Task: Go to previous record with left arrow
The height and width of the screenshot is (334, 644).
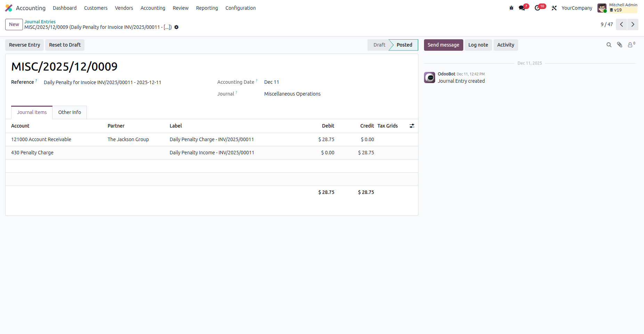Action: [x=621, y=24]
